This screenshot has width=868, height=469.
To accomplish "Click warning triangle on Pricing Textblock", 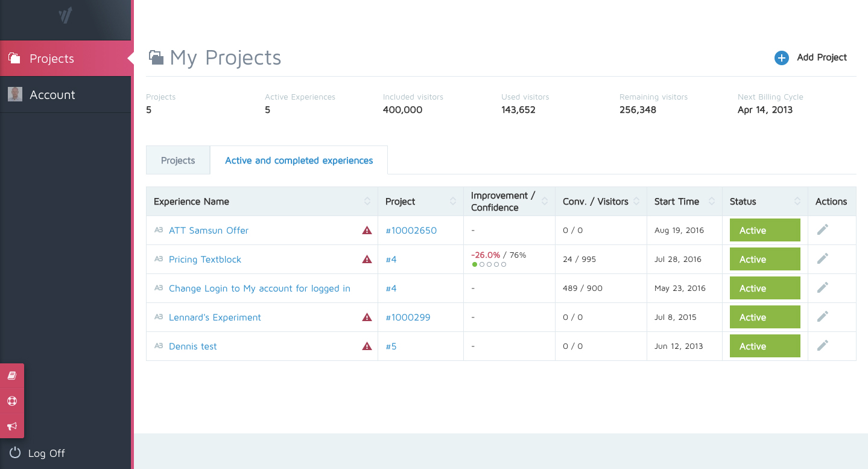I will [x=367, y=259].
